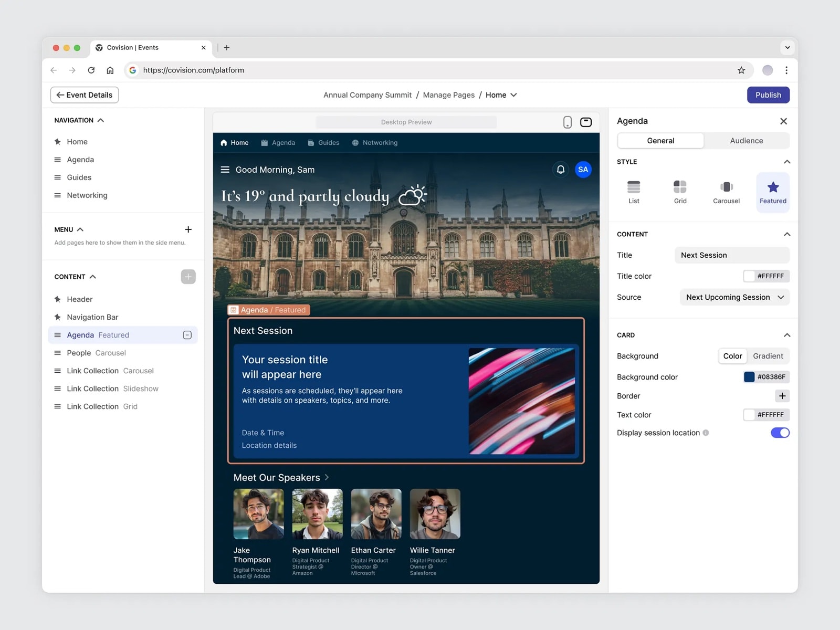Select the Grid style icon
The width and height of the screenshot is (840, 630).
click(680, 192)
